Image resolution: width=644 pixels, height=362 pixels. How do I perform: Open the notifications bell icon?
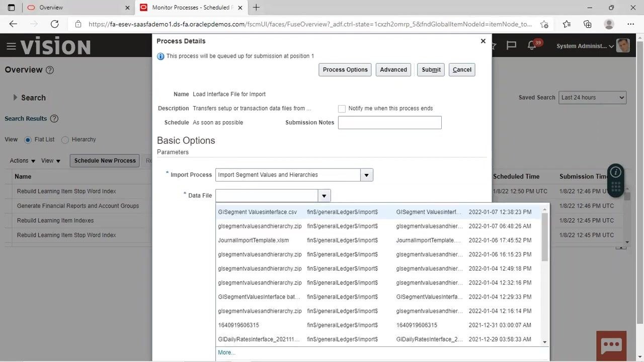point(532,46)
